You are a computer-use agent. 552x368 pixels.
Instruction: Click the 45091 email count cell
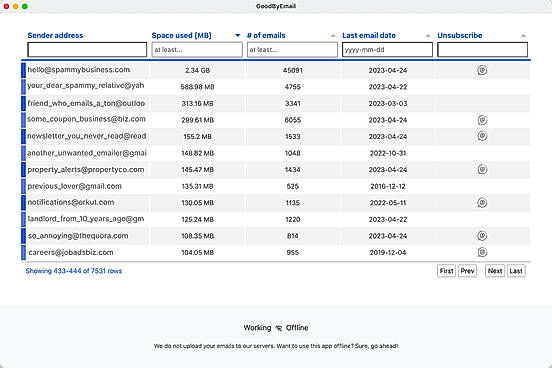tap(293, 70)
